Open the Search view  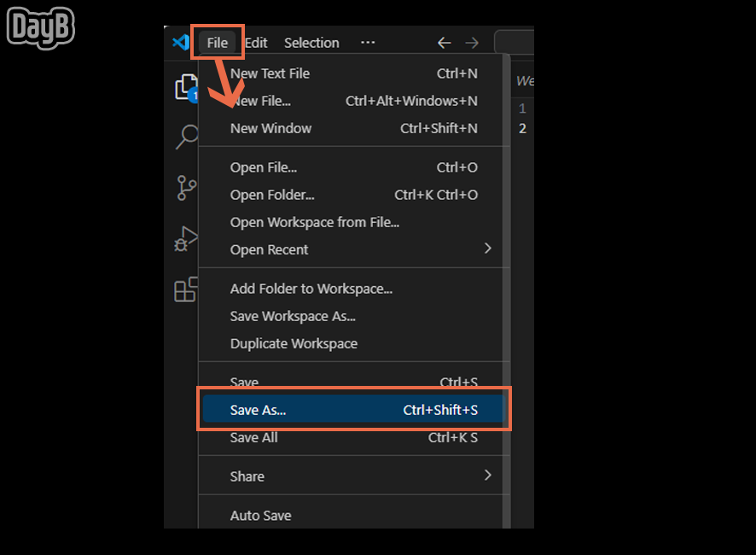(186, 137)
